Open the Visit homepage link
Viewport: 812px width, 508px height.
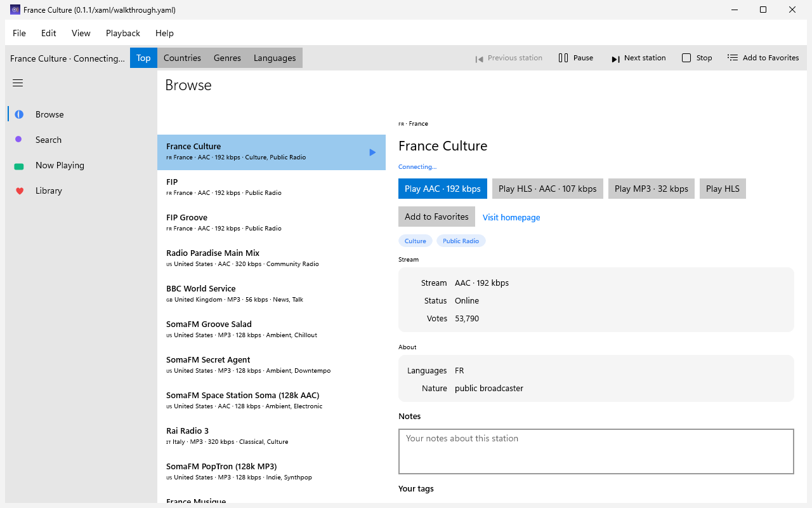click(x=511, y=217)
